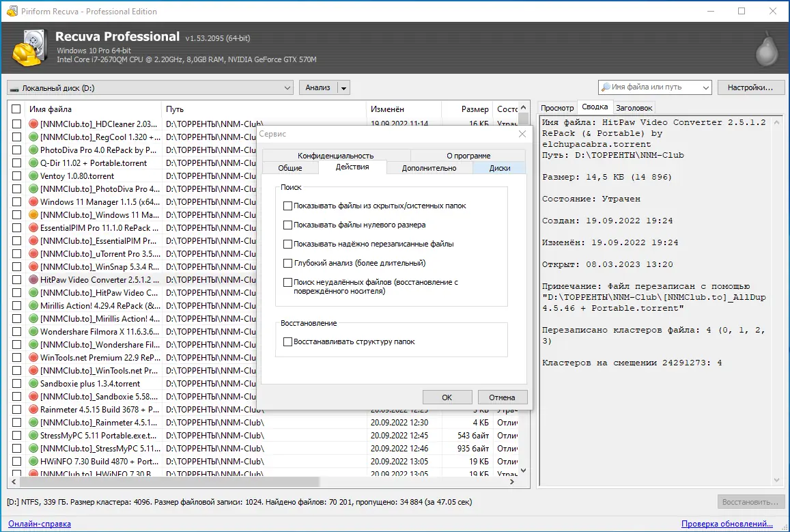Image resolution: width=790 pixels, height=532 pixels.
Task: Click Recuva title bar app icon
Action: [12, 11]
